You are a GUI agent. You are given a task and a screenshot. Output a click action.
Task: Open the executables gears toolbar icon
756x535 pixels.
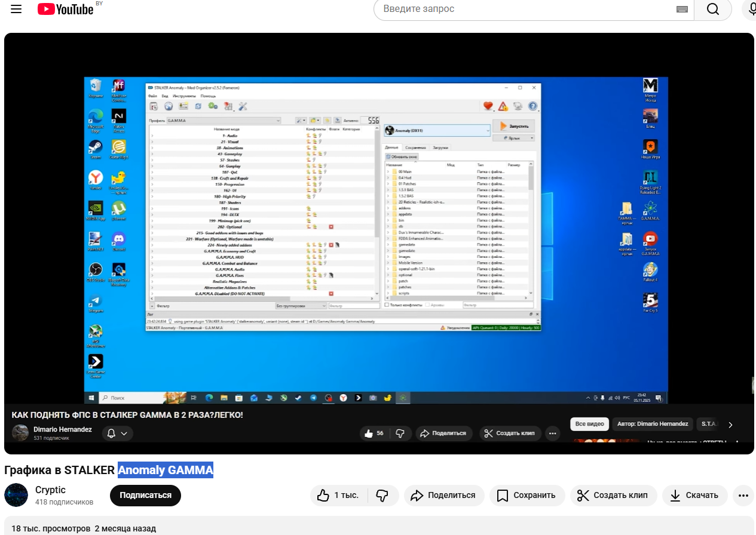tap(213, 106)
